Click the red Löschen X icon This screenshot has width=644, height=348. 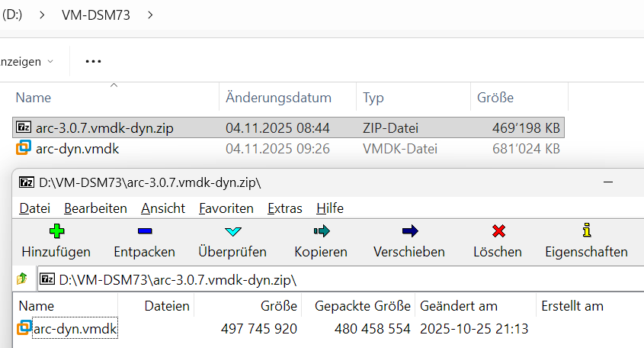tap(498, 231)
